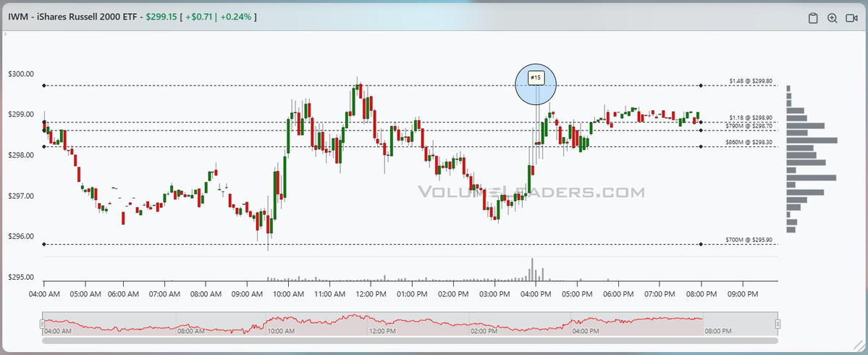Open the #15 trade rank marker
868x355 pixels.
tap(535, 78)
